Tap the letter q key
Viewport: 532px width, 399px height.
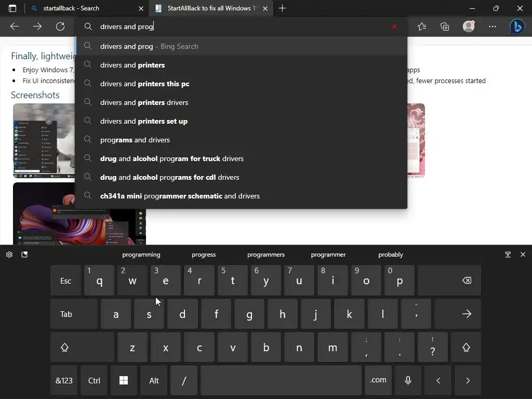[x=99, y=281]
